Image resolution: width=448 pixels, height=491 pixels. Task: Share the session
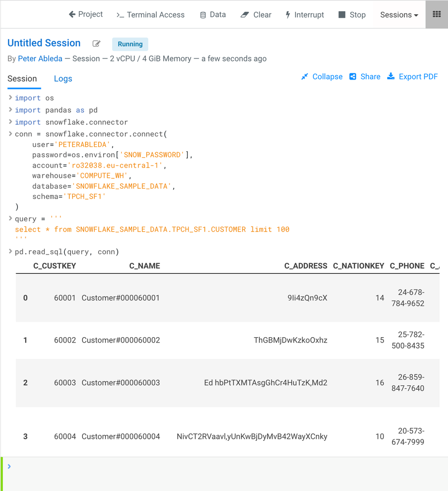click(364, 77)
